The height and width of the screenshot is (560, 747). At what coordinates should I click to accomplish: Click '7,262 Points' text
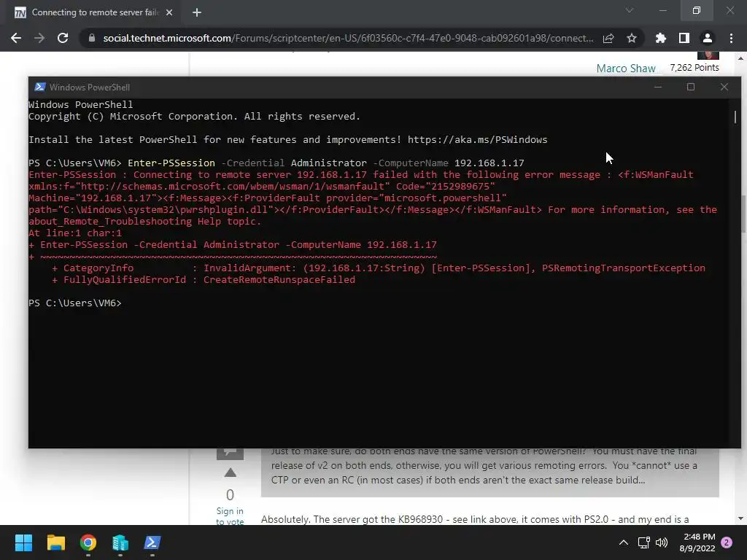click(694, 68)
